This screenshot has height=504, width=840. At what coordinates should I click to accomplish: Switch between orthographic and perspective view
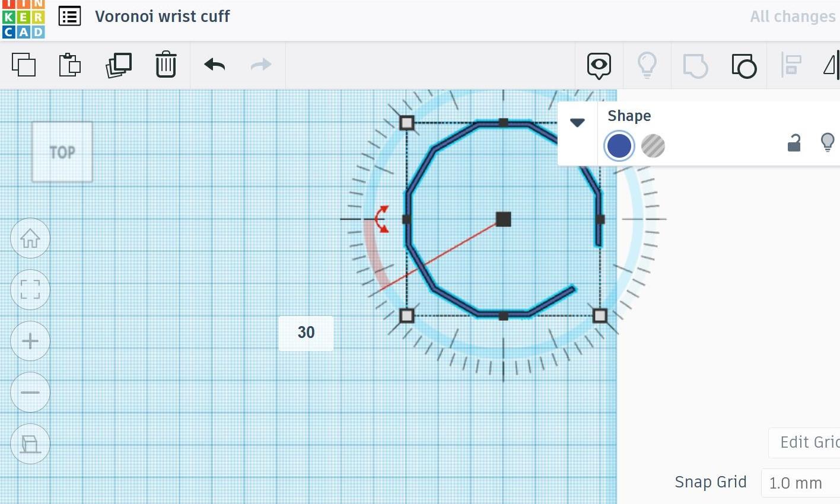click(x=30, y=444)
